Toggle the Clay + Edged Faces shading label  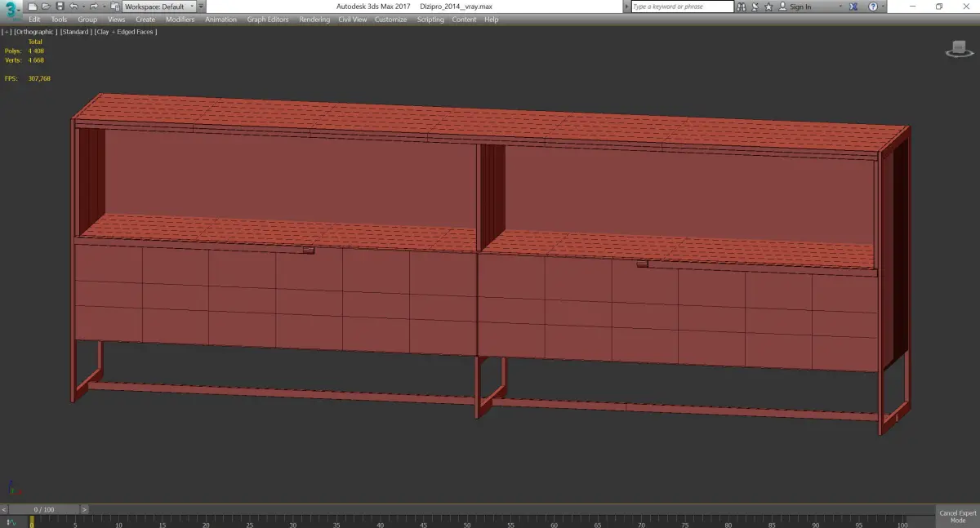pyautogui.click(x=126, y=32)
